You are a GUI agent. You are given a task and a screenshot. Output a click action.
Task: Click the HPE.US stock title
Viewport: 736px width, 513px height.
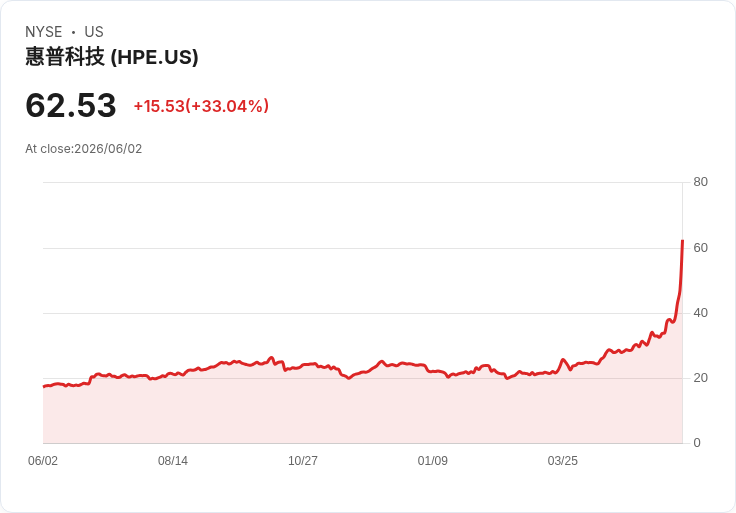point(112,57)
